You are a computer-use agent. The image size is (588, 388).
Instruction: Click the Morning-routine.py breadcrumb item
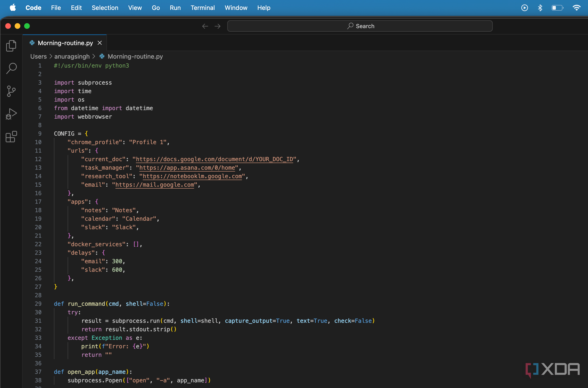[x=135, y=56]
